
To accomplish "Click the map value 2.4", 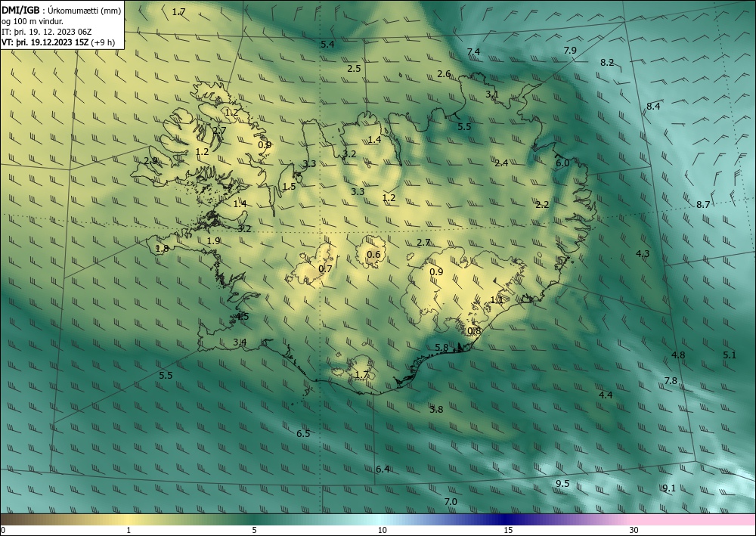I will pos(501,163).
